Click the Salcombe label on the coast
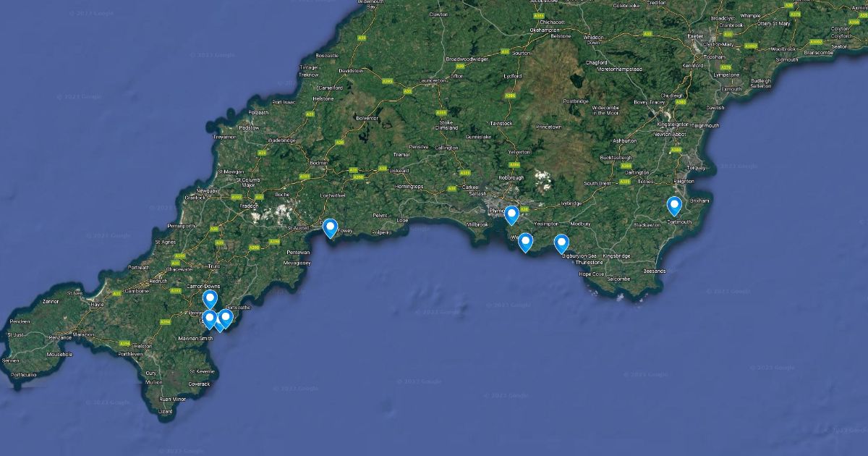The width and height of the screenshot is (868, 456). [618, 279]
